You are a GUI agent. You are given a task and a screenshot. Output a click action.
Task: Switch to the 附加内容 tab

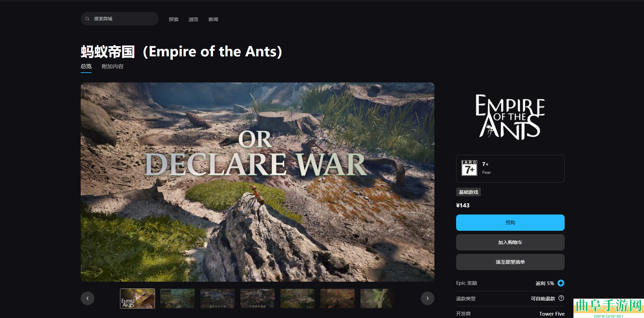click(113, 67)
